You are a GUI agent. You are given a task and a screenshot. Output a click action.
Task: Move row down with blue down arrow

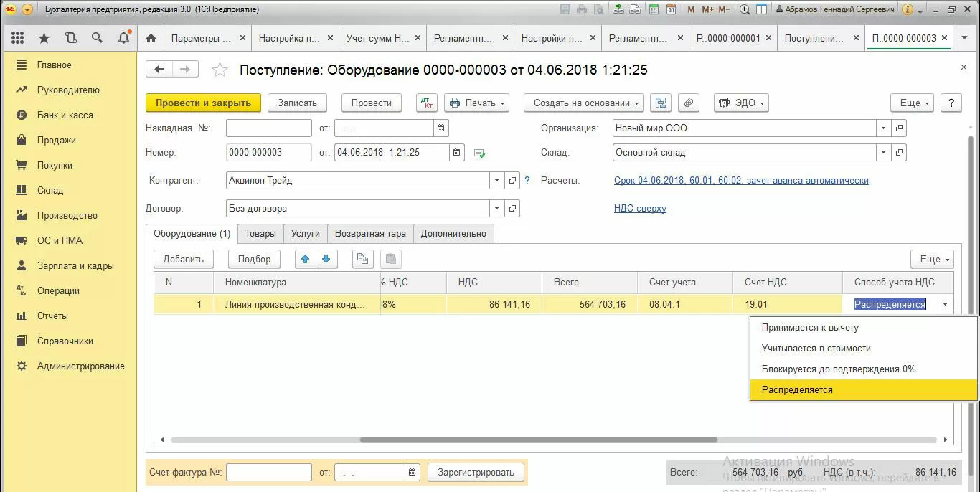[326, 259]
